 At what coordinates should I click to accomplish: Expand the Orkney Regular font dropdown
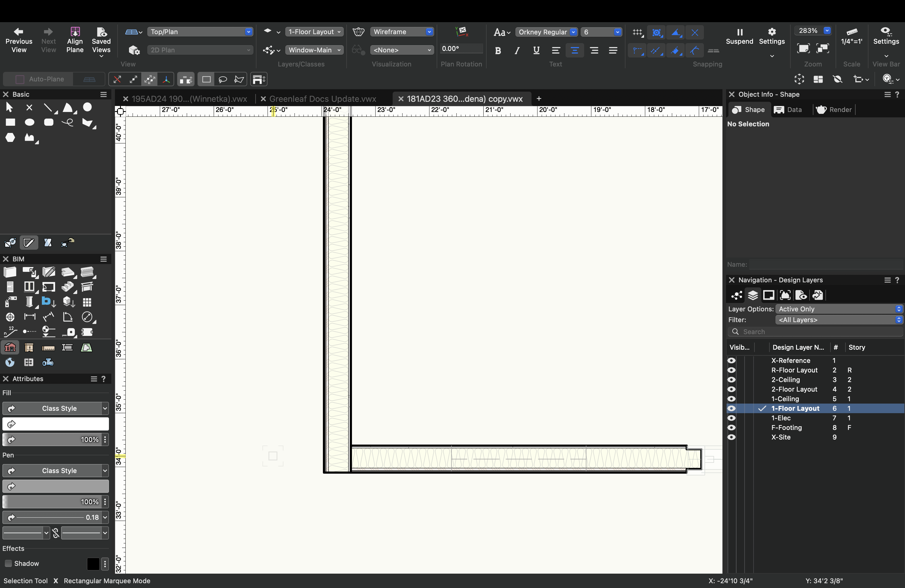coord(573,32)
